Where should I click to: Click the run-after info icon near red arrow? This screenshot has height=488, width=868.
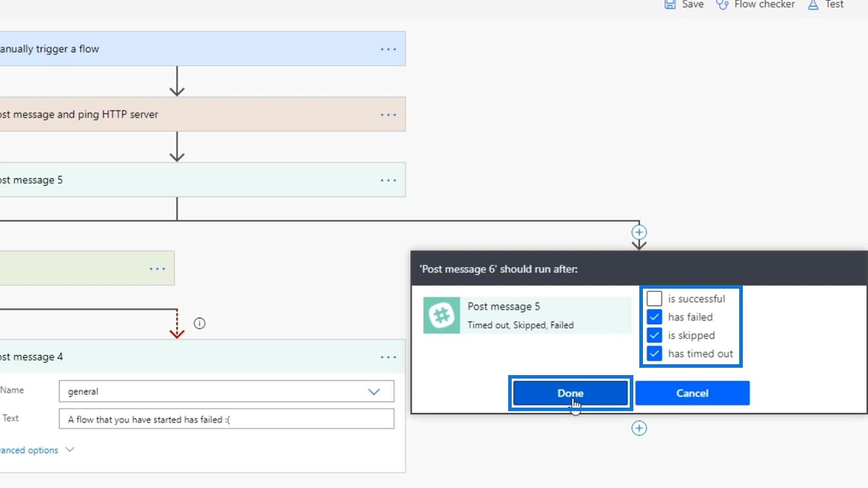pyautogui.click(x=200, y=324)
